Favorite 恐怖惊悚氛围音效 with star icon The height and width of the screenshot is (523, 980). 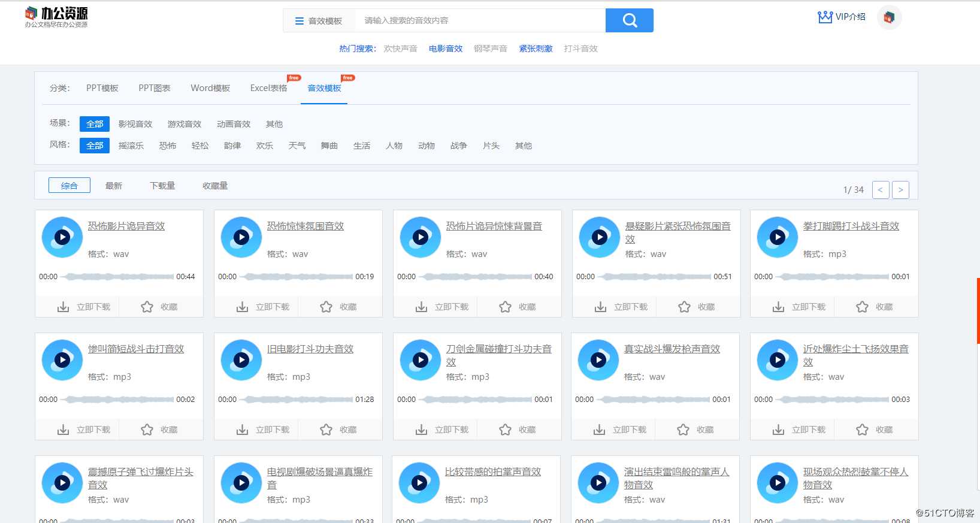326,307
